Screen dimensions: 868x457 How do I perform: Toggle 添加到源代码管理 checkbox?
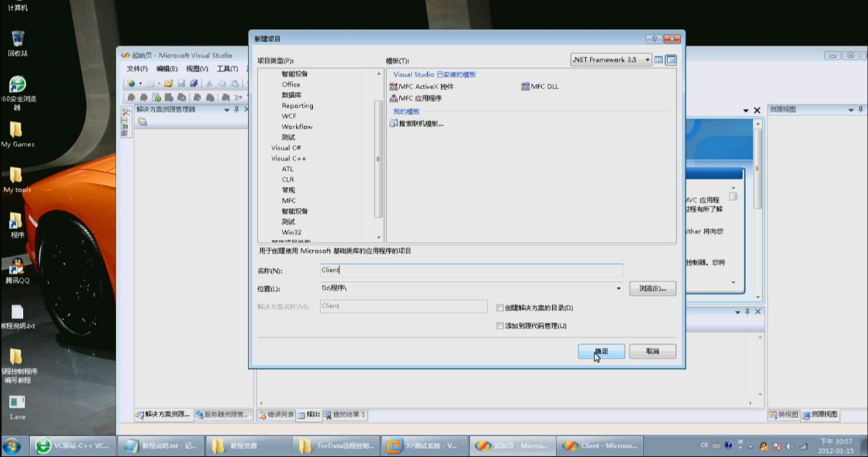(500, 326)
